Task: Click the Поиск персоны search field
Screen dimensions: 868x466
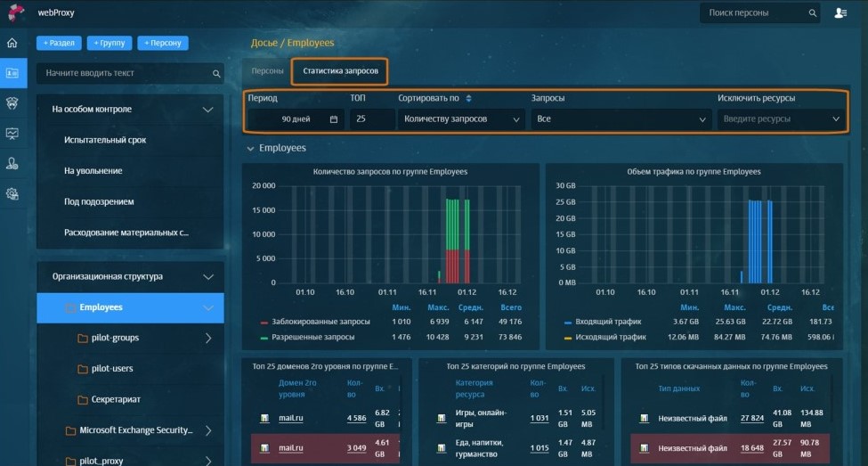Action: tap(752, 13)
